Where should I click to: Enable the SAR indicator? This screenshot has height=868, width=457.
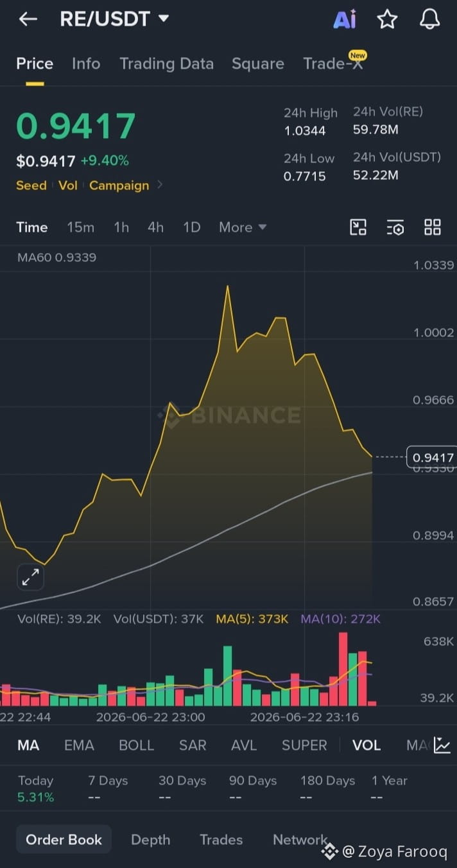[193, 745]
